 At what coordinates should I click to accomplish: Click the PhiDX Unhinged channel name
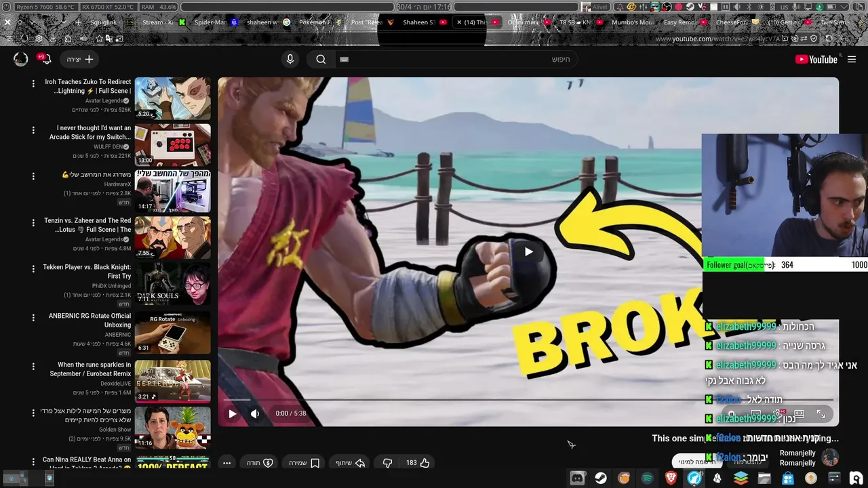(x=112, y=286)
